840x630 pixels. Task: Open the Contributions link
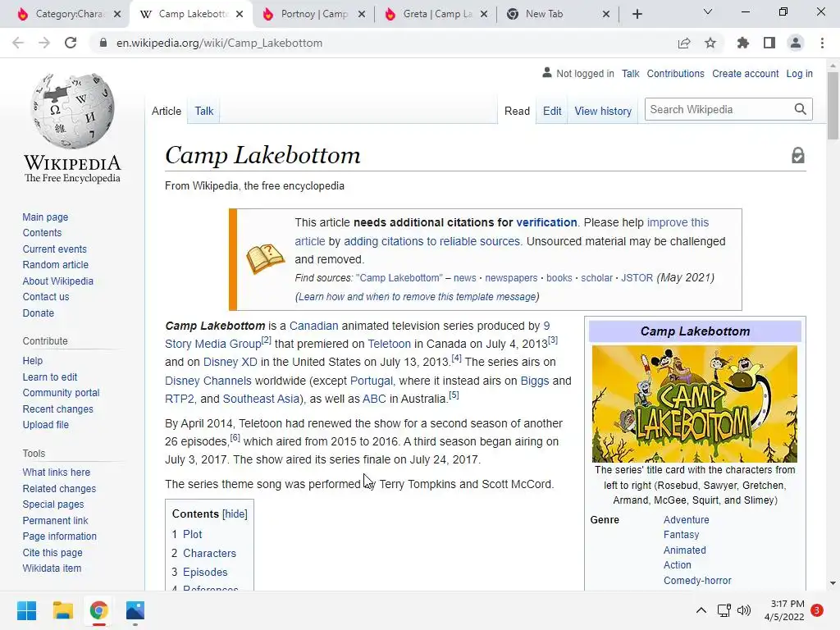676,73
